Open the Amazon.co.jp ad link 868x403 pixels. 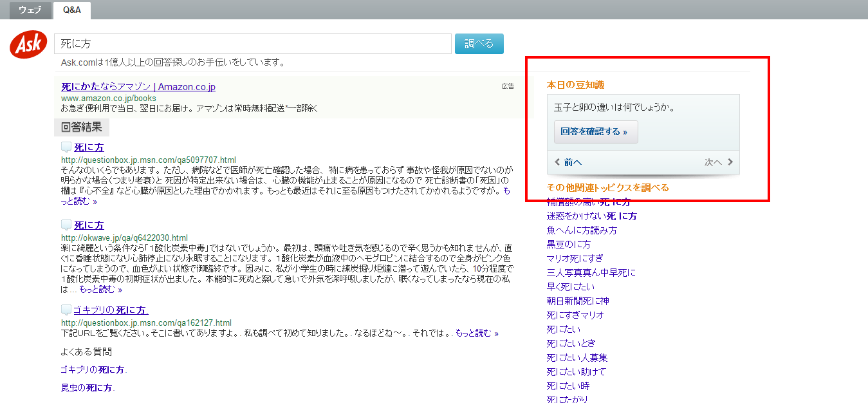[x=138, y=86]
